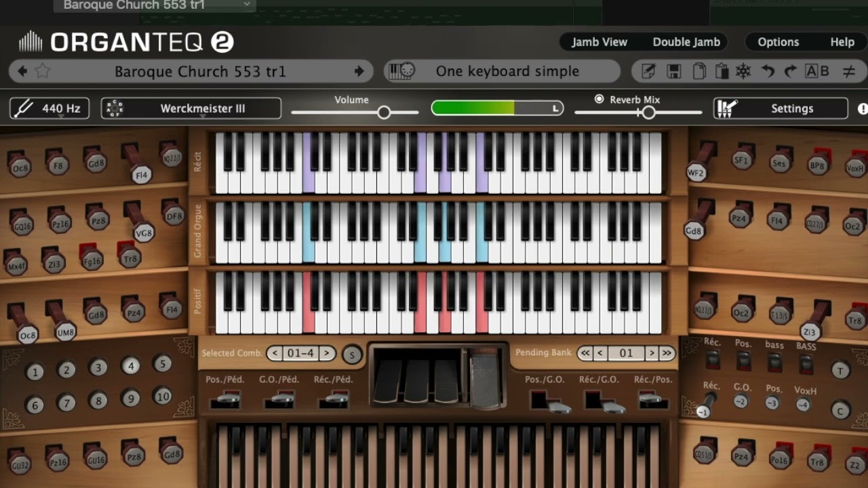Step to next selected combination 01-4
Image resolution: width=868 pixels, height=488 pixels.
pyautogui.click(x=327, y=353)
